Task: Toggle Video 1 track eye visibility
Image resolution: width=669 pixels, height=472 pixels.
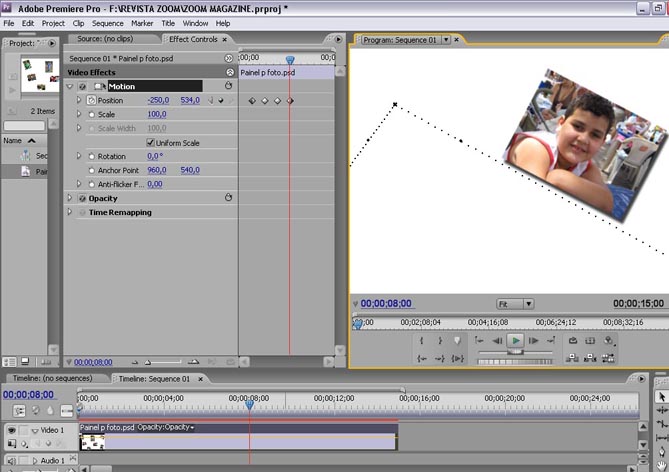Action: (x=12, y=430)
